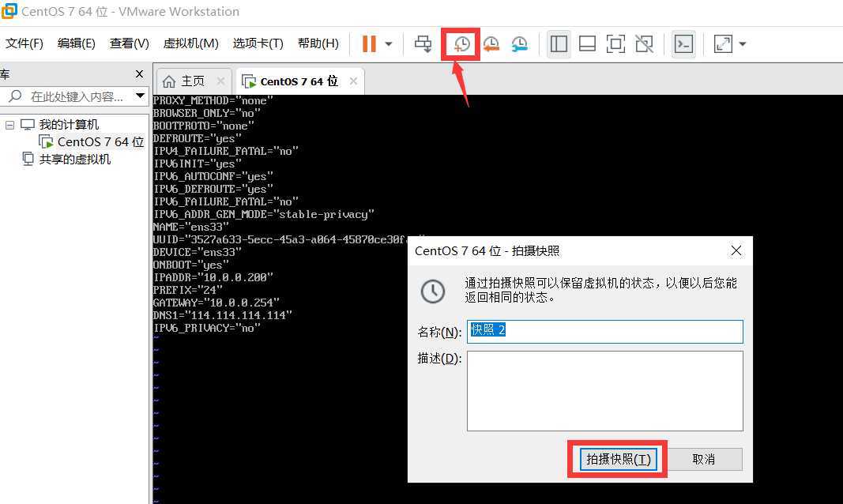Image resolution: width=843 pixels, height=504 pixels.
Task: Click the IPV6_PRIVACY="no" line
Action: point(207,328)
